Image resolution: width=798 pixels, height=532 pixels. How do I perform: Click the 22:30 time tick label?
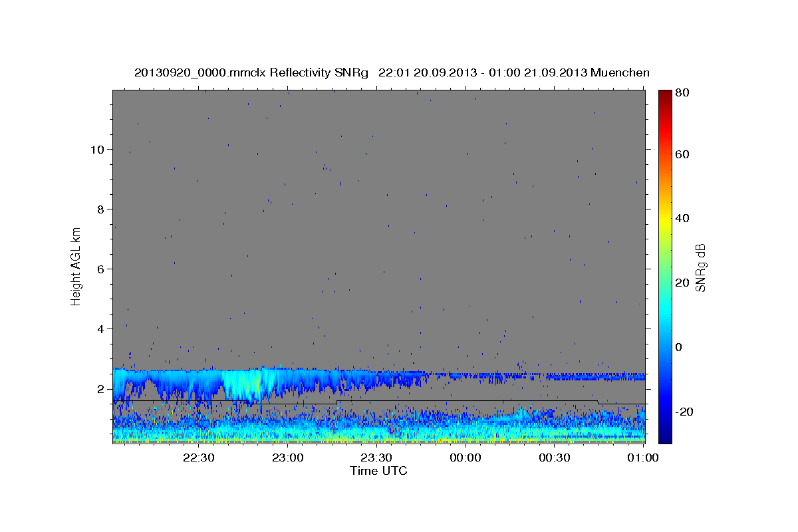click(x=198, y=458)
